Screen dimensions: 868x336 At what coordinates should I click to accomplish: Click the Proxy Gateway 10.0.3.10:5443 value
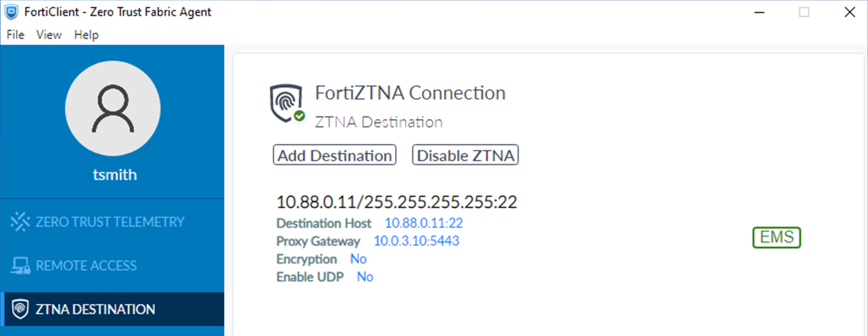[x=416, y=241]
